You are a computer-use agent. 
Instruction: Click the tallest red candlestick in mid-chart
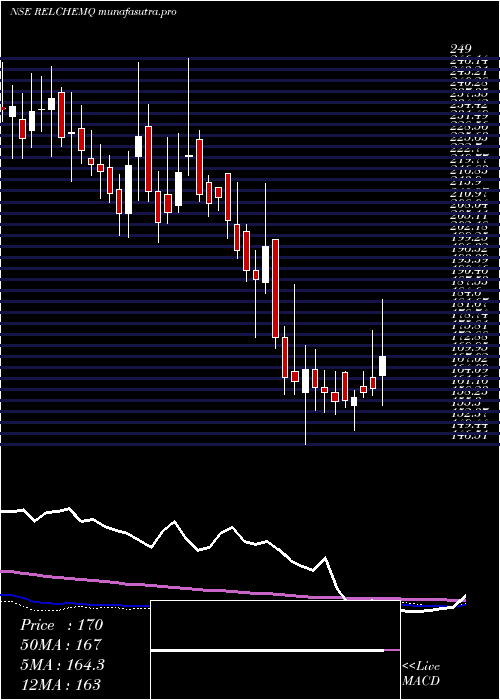(x=276, y=288)
